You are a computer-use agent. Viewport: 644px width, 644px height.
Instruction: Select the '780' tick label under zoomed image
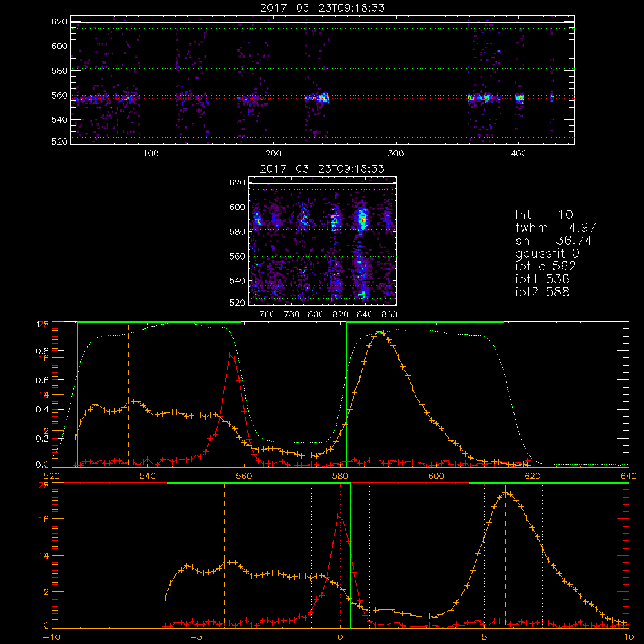pyautogui.click(x=292, y=315)
